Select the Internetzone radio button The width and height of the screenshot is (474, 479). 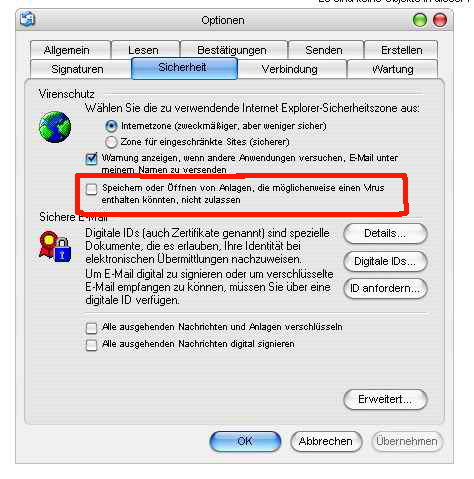coord(111,126)
